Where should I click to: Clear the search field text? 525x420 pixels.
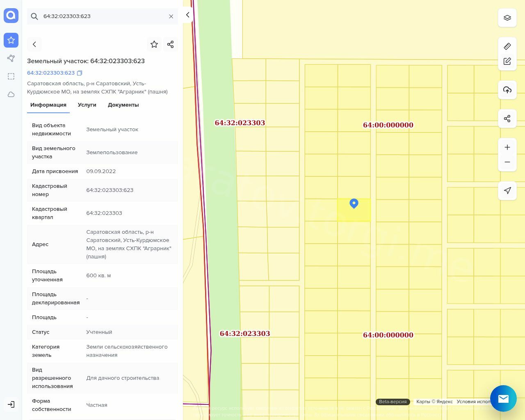point(171,16)
